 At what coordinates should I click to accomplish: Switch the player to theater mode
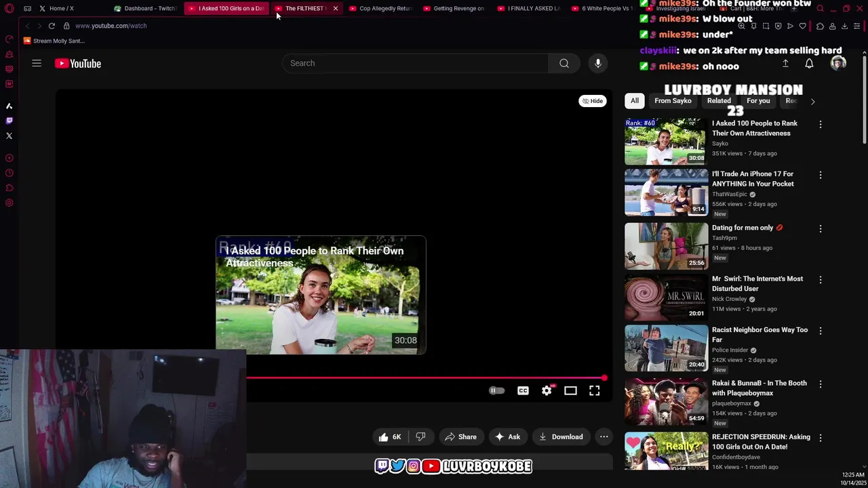[x=570, y=390]
